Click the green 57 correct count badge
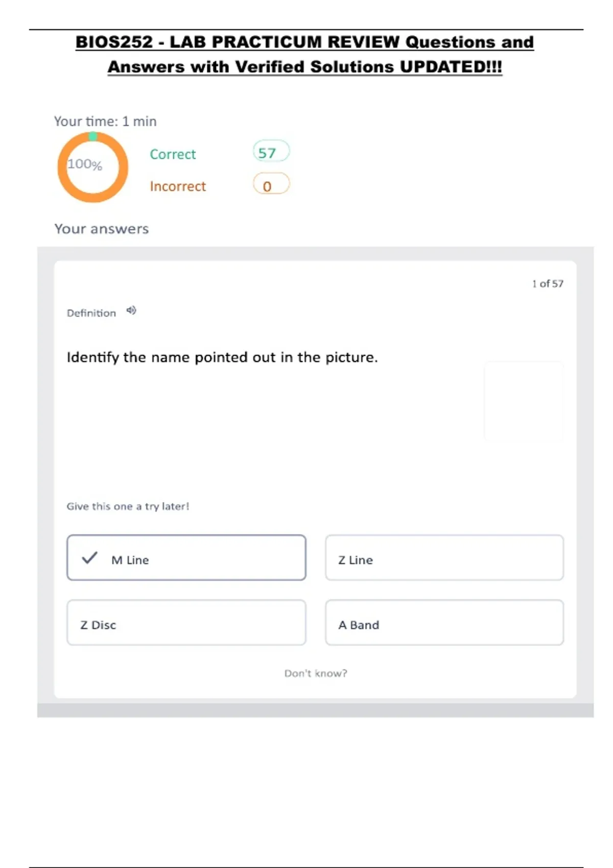The image size is (613, 868). 271,152
